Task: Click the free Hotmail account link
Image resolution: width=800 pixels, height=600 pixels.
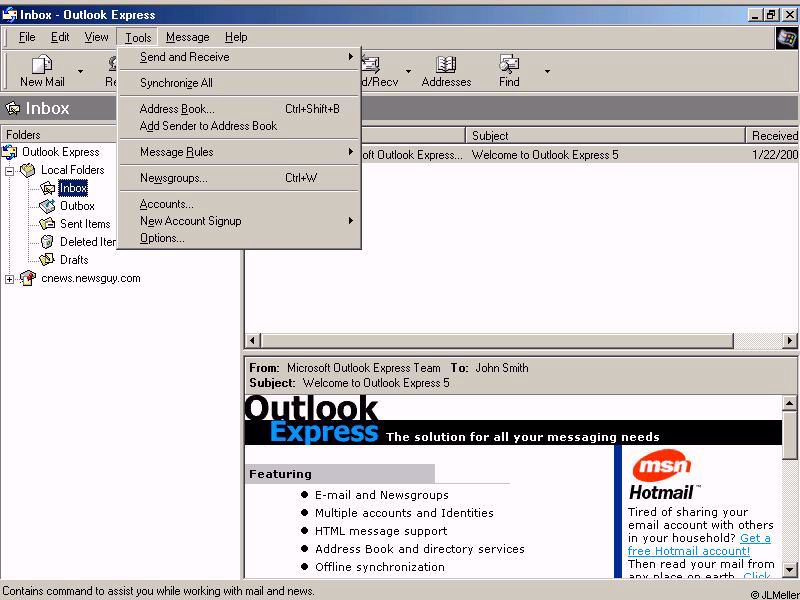Action: pyautogui.click(x=699, y=544)
